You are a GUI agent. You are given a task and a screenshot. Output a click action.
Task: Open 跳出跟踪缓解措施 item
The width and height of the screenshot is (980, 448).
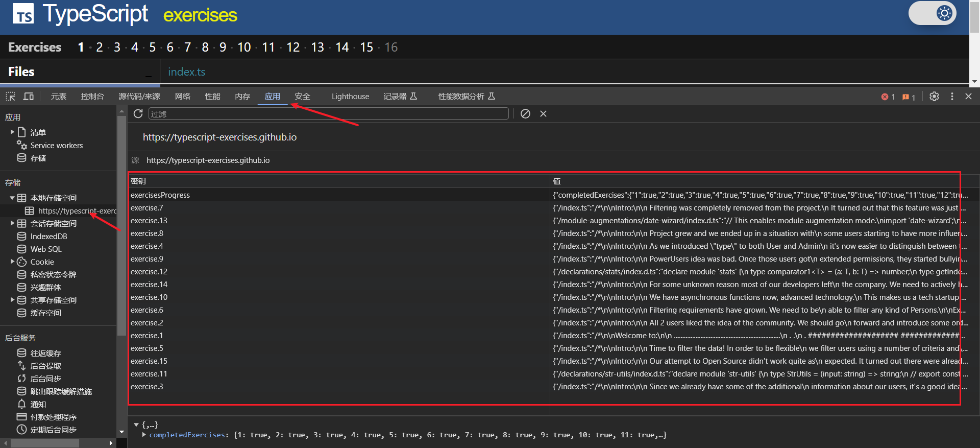(61, 391)
